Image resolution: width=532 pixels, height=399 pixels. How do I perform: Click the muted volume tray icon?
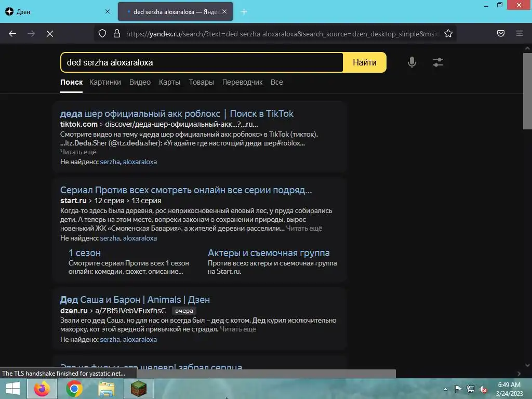click(483, 389)
